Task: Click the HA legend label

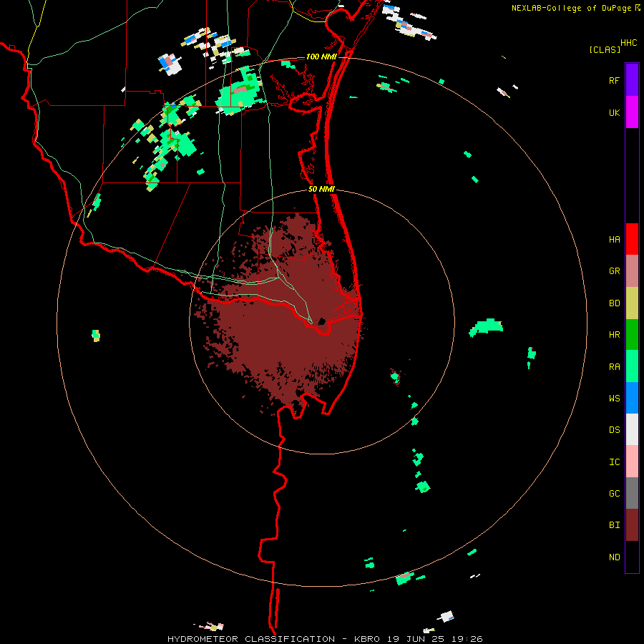Action: click(x=614, y=239)
